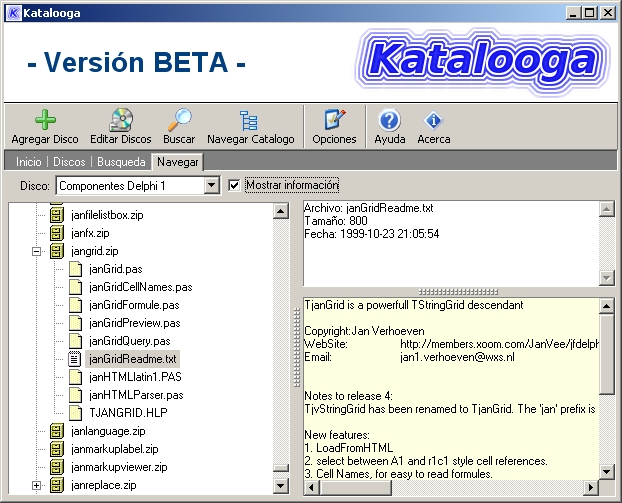The height and width of the screenshot is (503, 622).
Task: Click the Ayuda question mark icon
Action: point(390,120)
